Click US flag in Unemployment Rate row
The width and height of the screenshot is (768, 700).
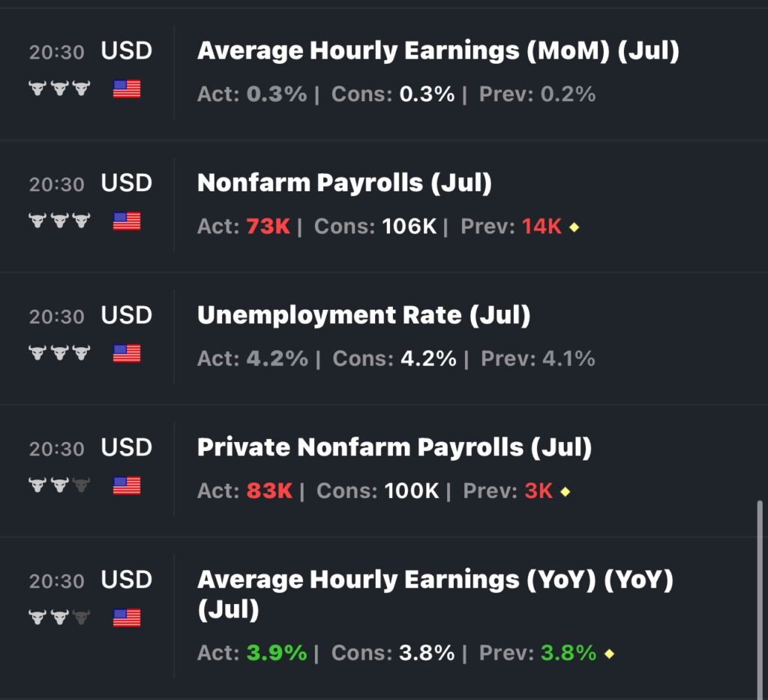(x=127, y=353)
